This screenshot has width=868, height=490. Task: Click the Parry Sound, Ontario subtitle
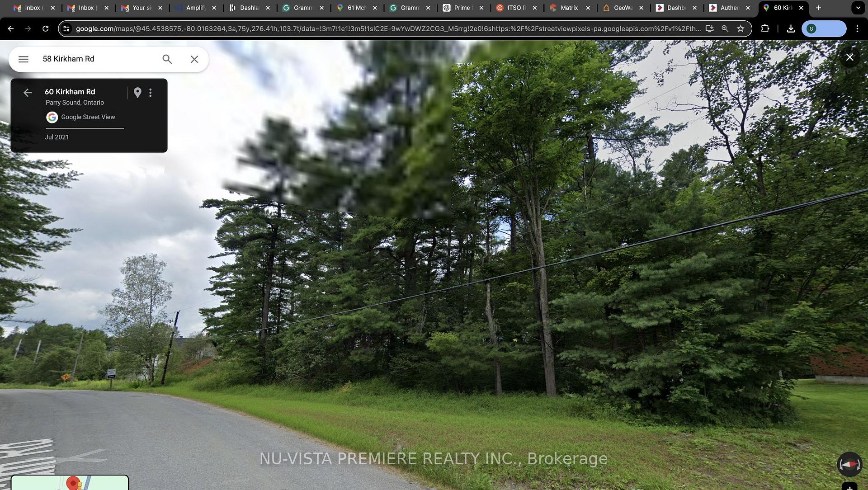click(x=75, y=103)
